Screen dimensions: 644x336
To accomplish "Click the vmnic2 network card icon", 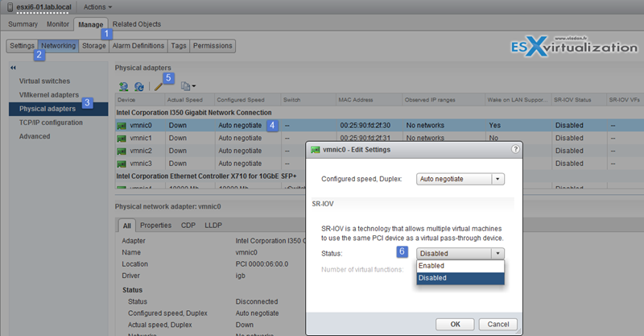I will click(122, 151).
